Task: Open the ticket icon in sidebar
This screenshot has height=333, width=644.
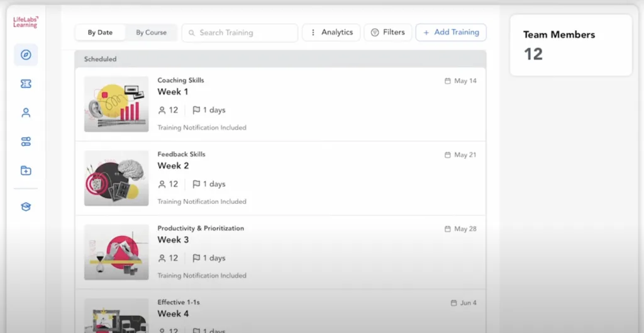Action: pyautogui.click(x=26, y=84)
